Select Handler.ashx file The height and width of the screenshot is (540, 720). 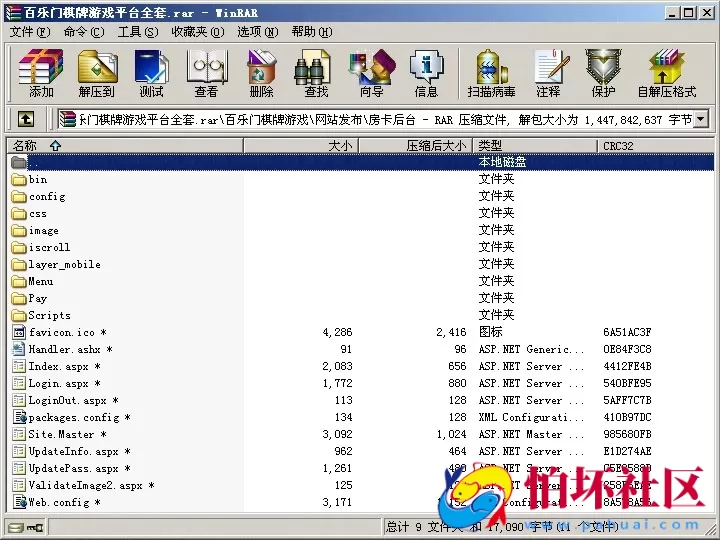click(x=62, y=349)
